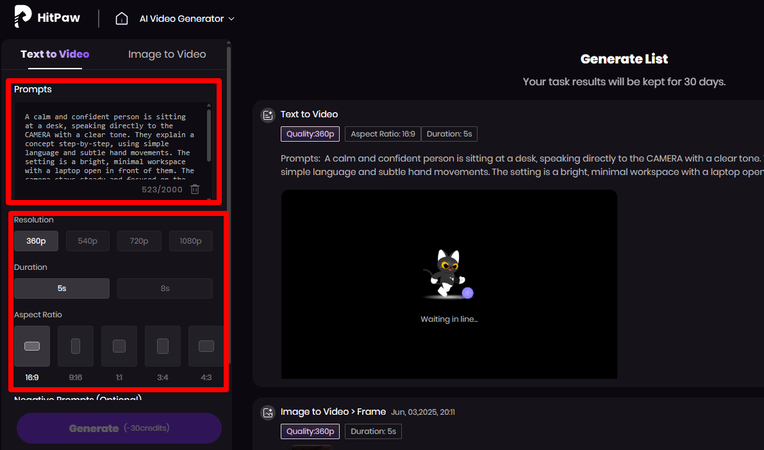Pick the 1:1 aspect ratio
The width and height of the screenshot is (764, 450).
click(119, 346)
